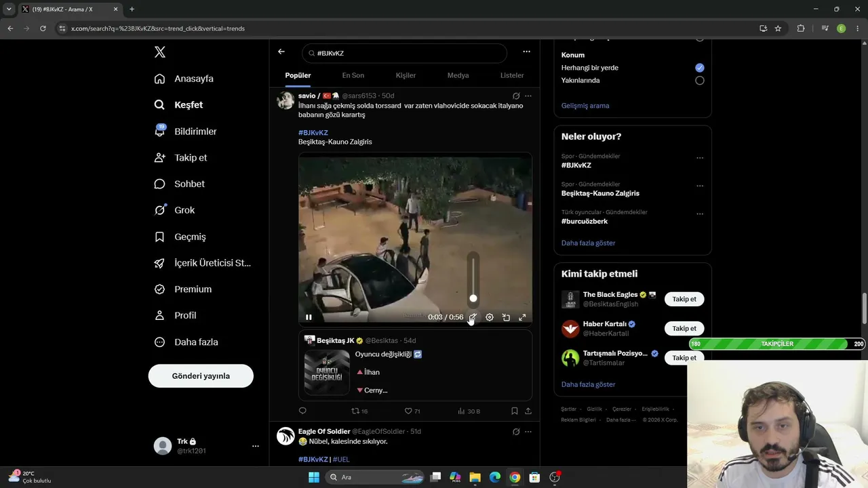Switch to En Son tab
Image resolution: width=868 pixels, height=488 pixels.
click(353, 75)
